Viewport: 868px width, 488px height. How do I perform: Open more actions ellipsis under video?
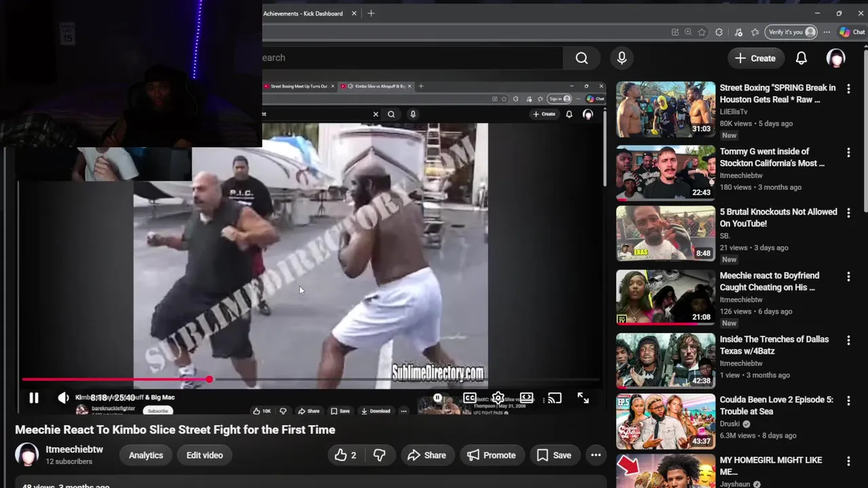[x=595, y=455]
